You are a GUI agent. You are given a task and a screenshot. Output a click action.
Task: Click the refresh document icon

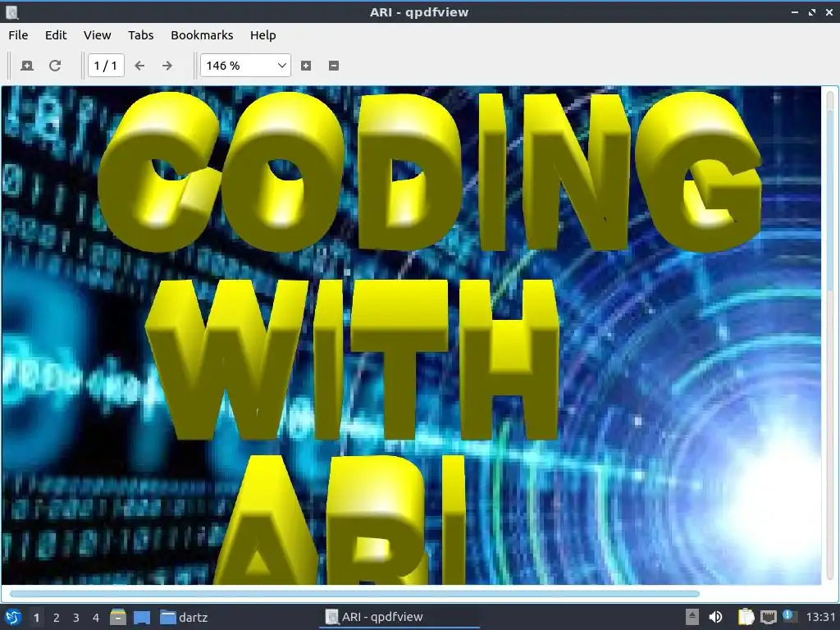pos(55,66)
